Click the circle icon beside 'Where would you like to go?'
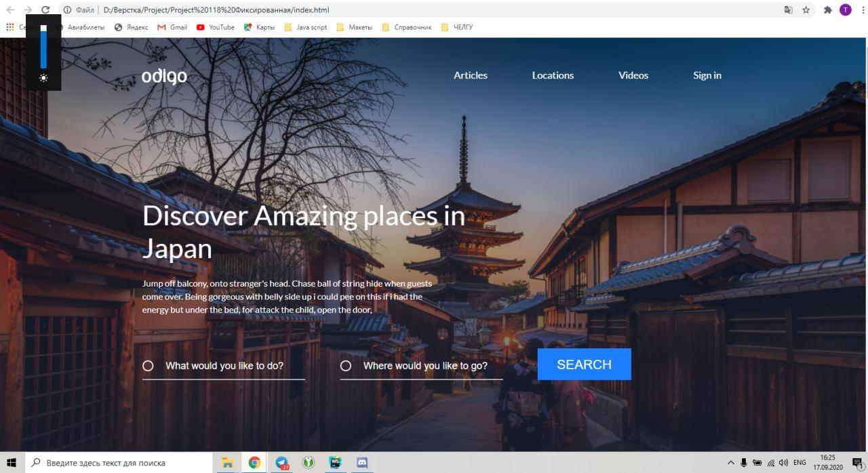 click(x=346, y=366)
